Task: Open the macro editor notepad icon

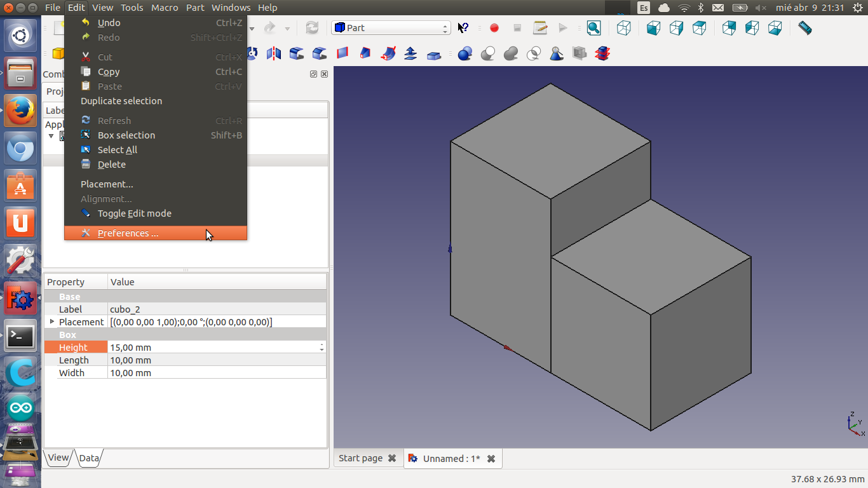Action: pyautogui.click(x=540, y=28)
